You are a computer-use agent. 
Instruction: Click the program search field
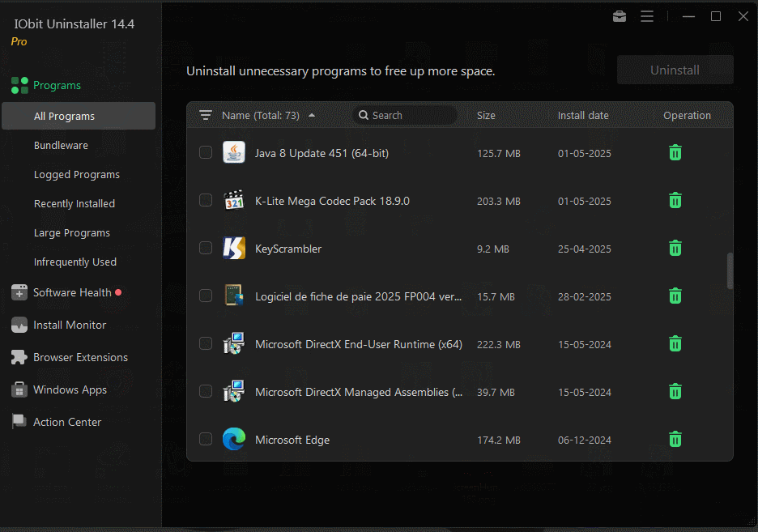tap(405, 115)
